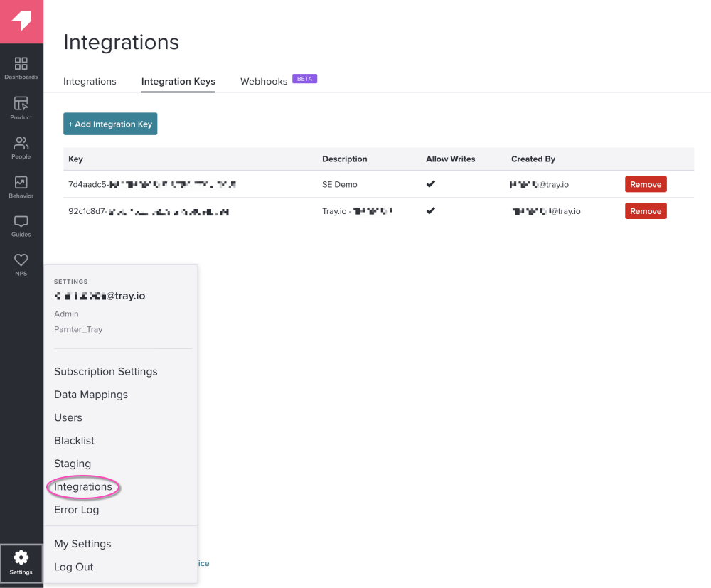The width and height of the screenshot is (711, 588).
Task: Open the People section icon
Action: pos(21,144)
